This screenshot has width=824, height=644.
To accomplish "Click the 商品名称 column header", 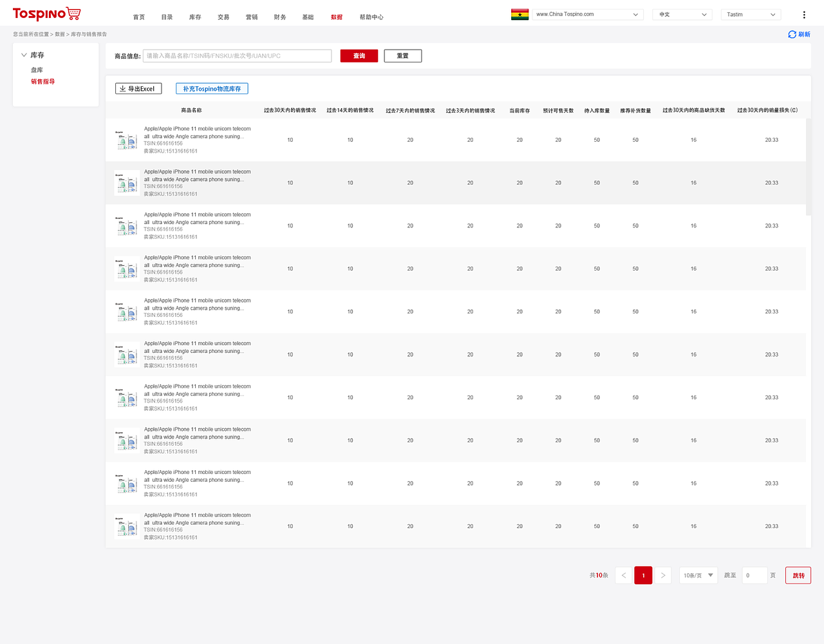I will coord(191,111).
